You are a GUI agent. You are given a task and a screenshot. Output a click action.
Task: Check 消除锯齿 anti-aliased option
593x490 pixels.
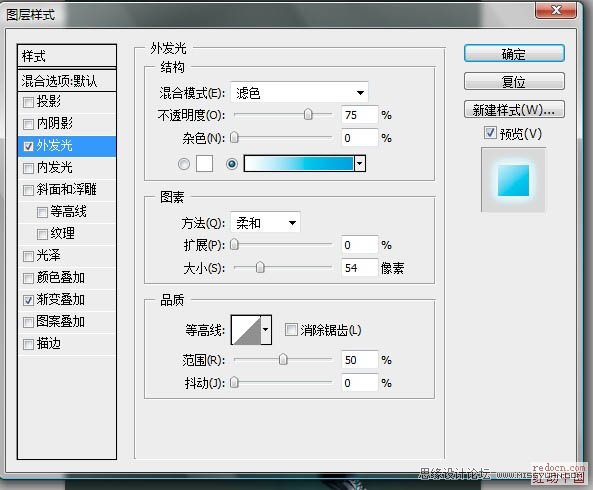coord(291,329)
